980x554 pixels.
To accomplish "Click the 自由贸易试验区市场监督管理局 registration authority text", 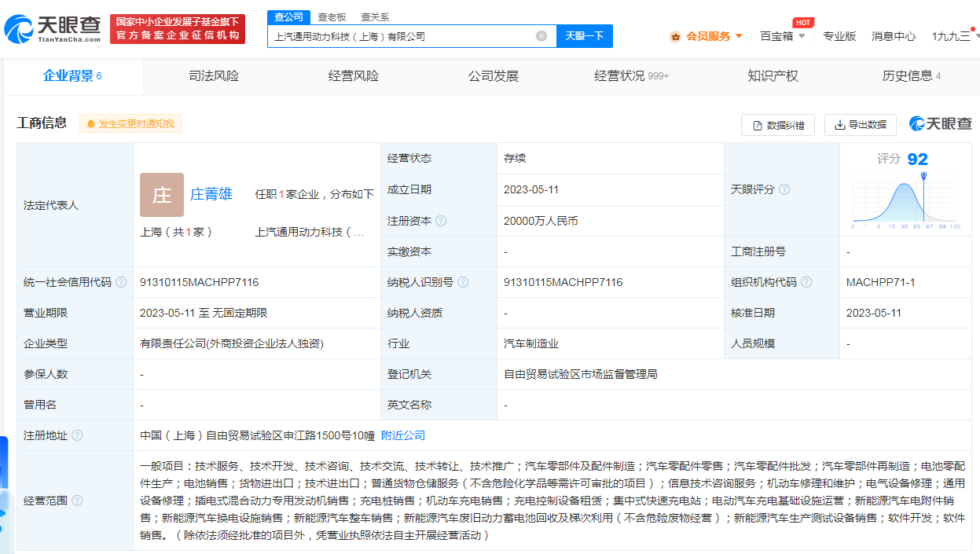I will [x=580, y=374].
